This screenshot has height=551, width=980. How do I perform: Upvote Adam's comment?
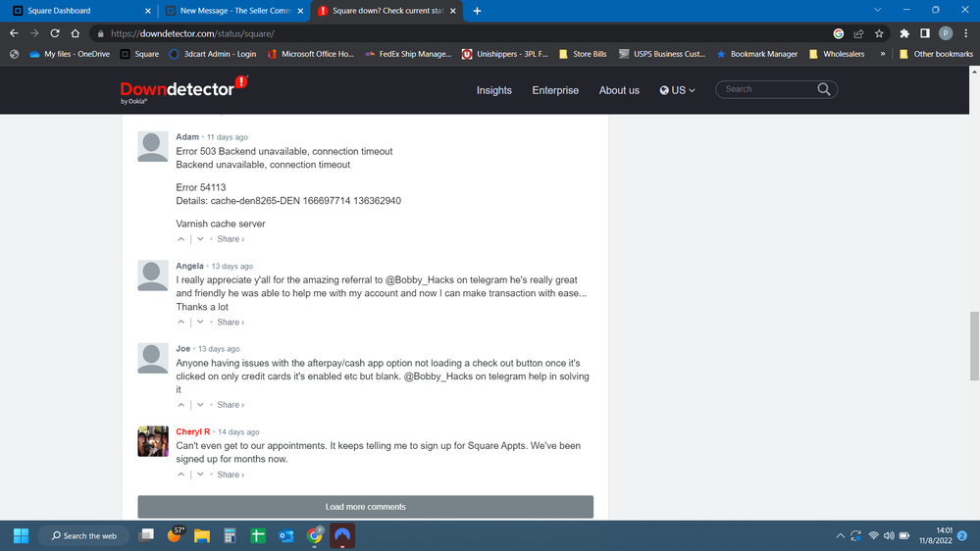181,239
